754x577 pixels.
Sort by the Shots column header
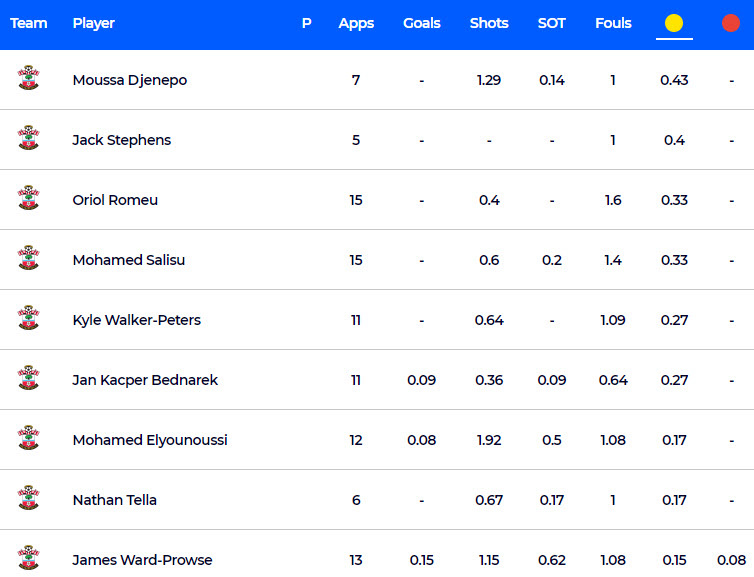coord(489,23)
